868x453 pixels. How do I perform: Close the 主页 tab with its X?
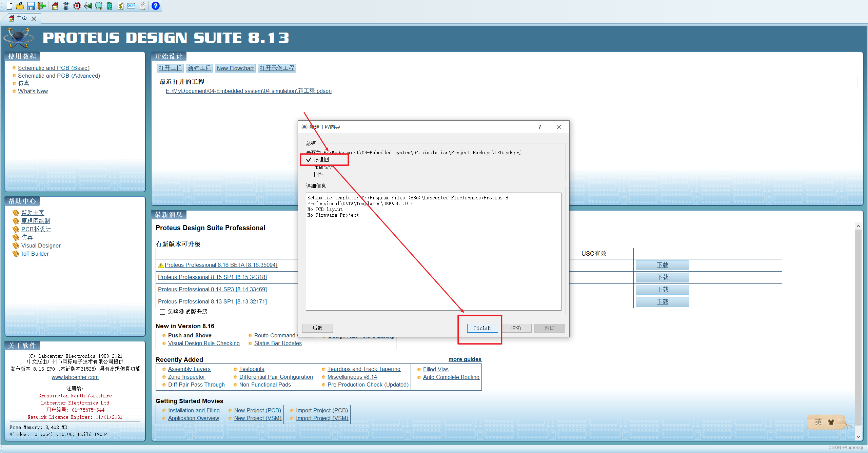pyautogui.click(x=34, y=19)
